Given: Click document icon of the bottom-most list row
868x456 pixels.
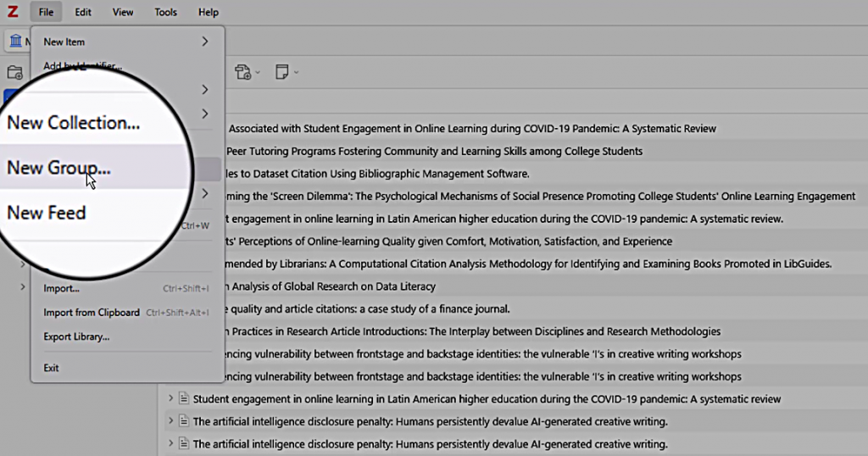Looking at the screenshot, I should pos(182,443).
